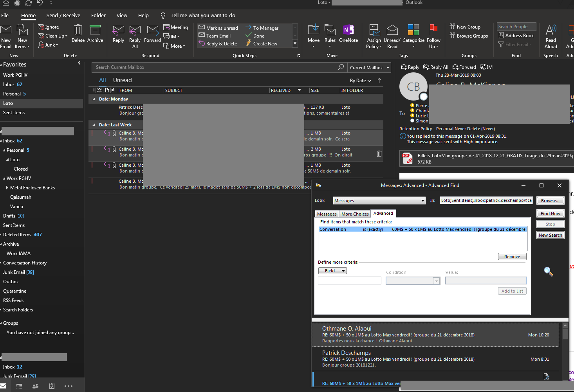The image size is (574, 392).
Task: Select the Conversation History folder
Action: pyautogui.click(x=25, y=263)
